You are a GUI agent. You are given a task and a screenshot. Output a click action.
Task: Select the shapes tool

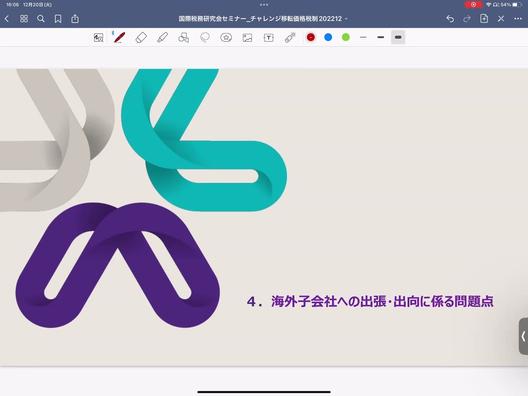(184, 37)
